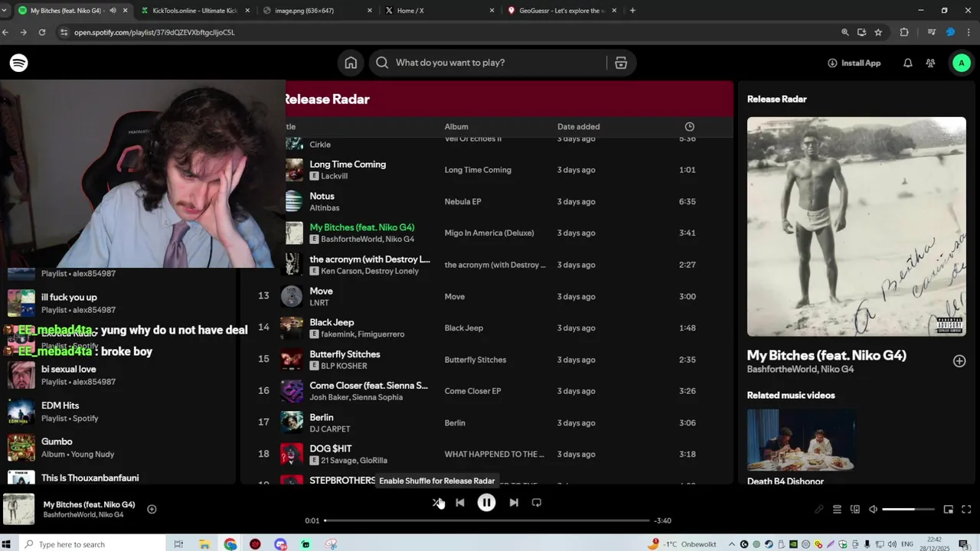The width and height of the screenshot is (980, 551).
Task: Adjust the volume slider
Action: (x=908, y=510)
